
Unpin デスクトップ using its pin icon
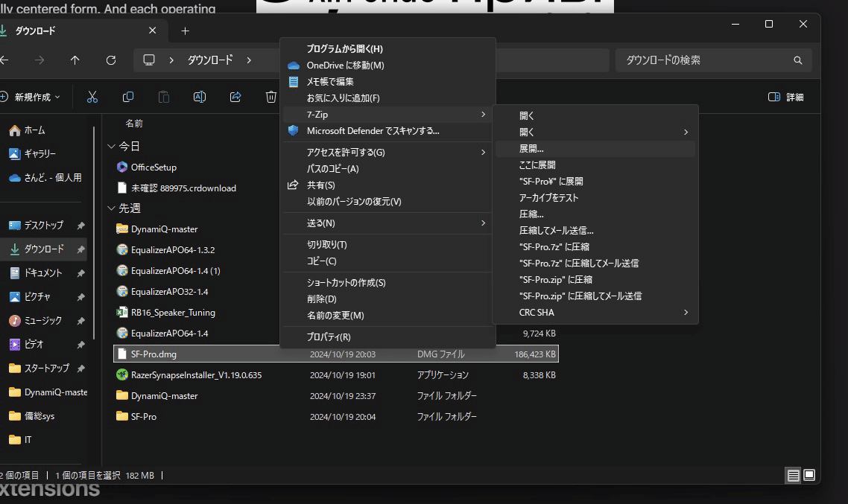click(80, 226)
